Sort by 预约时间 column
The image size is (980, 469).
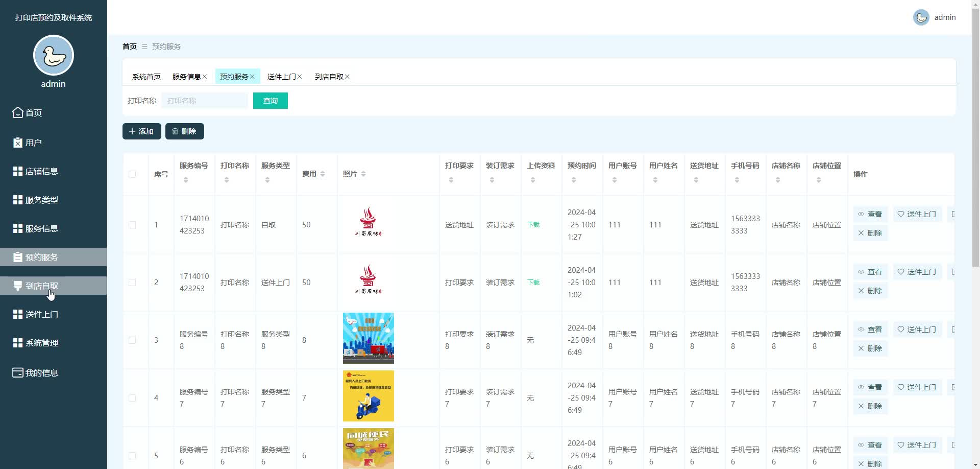coord(574,180)
